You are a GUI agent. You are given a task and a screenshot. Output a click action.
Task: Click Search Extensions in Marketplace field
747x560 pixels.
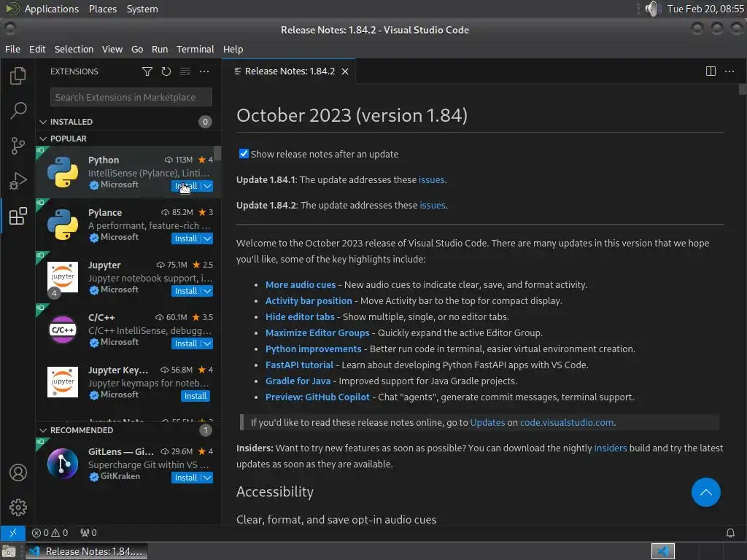click(131, 97)
